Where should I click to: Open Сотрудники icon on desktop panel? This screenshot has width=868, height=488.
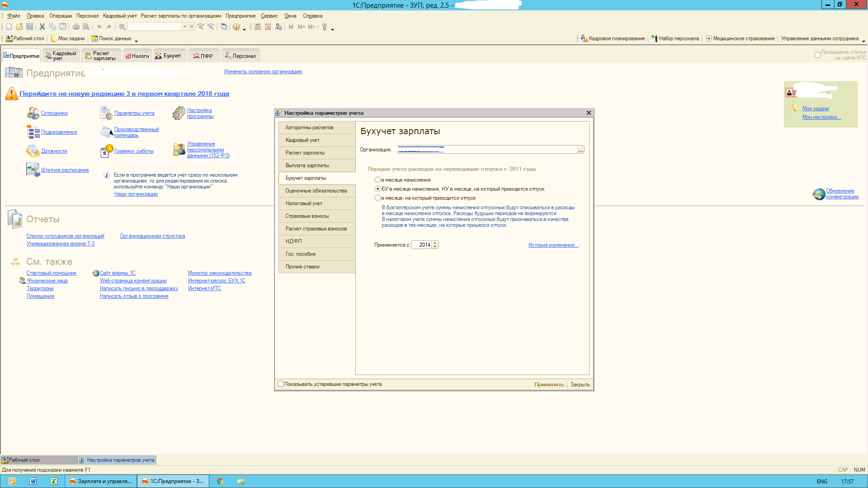pyautogui.click(x=33, y=113)
